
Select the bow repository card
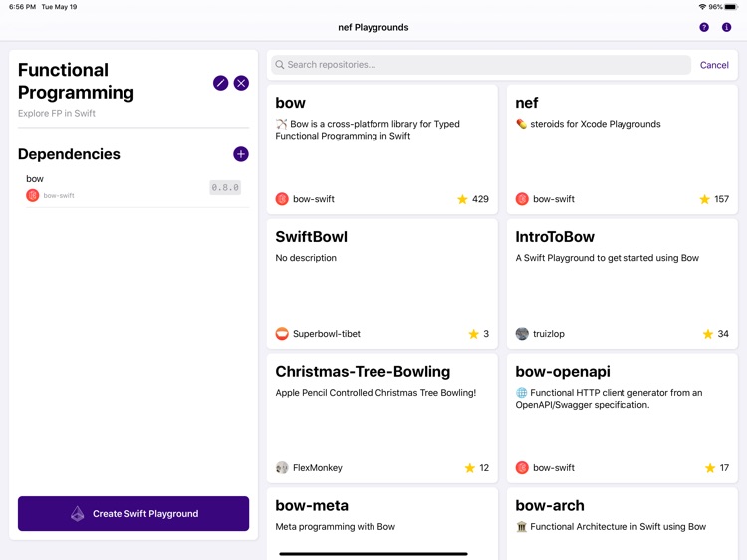pos(381,149)
